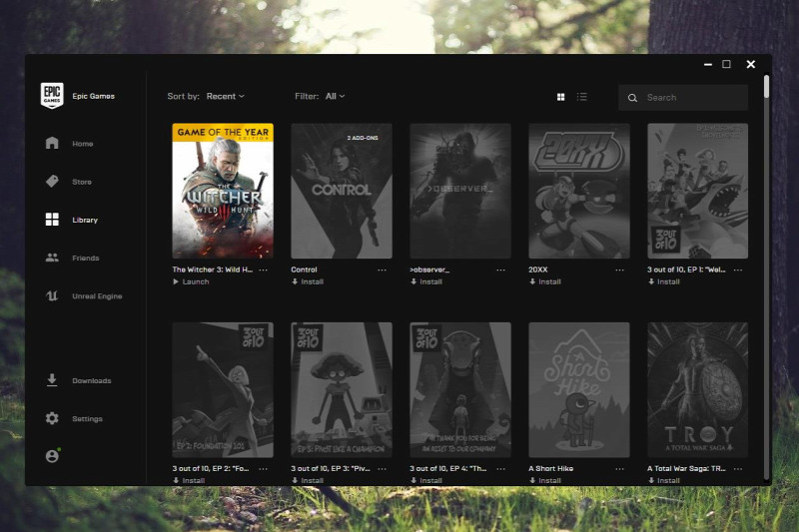
Task: Maximize the Epic Games window
Action: [x=727, y=64]
